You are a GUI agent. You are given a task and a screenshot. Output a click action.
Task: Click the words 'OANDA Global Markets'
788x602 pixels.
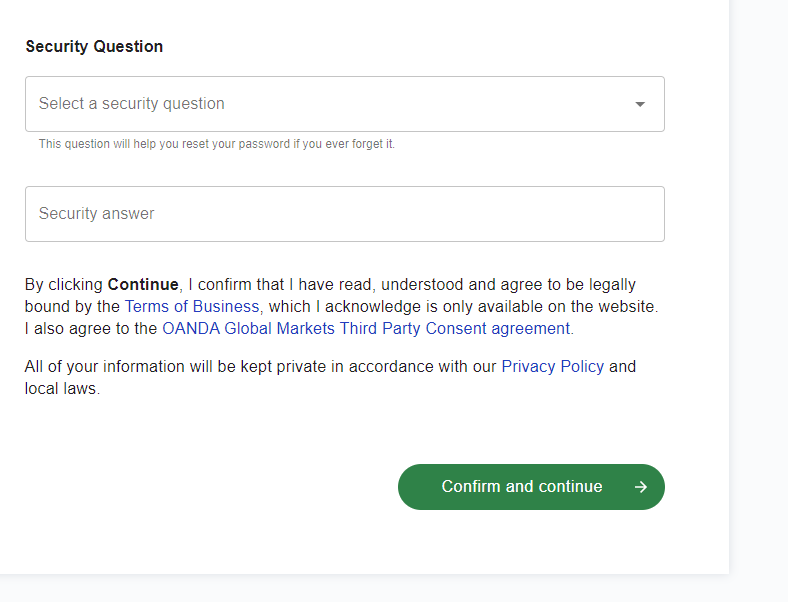pos(248,329)
